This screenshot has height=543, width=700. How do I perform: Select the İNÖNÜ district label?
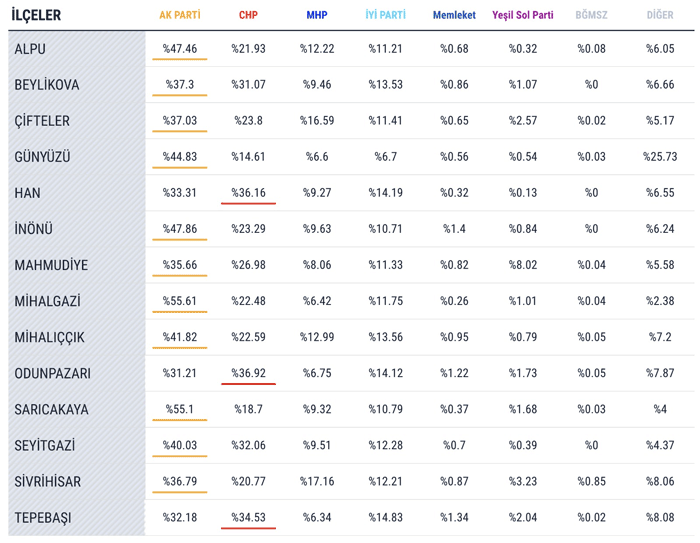tap(33, 229)
